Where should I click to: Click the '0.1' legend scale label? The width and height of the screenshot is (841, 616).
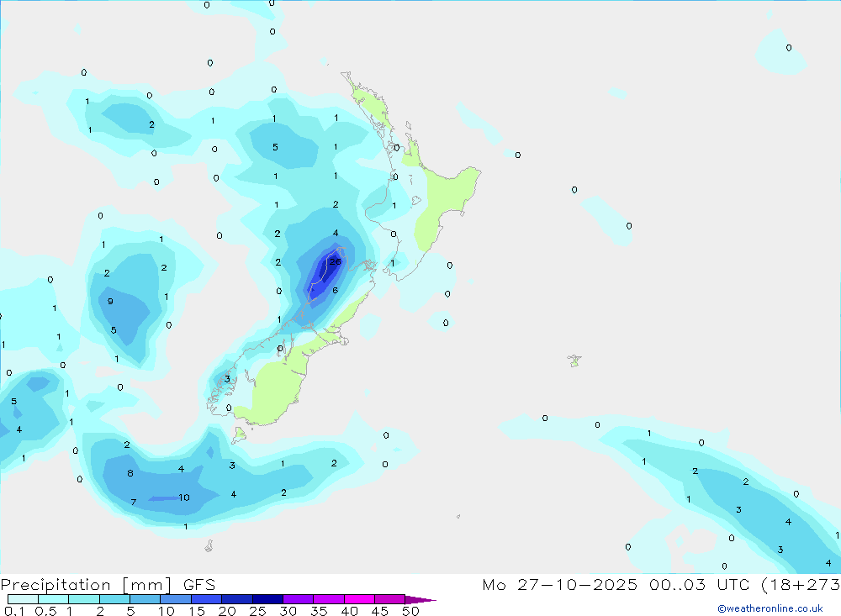(x=14, y=611)
